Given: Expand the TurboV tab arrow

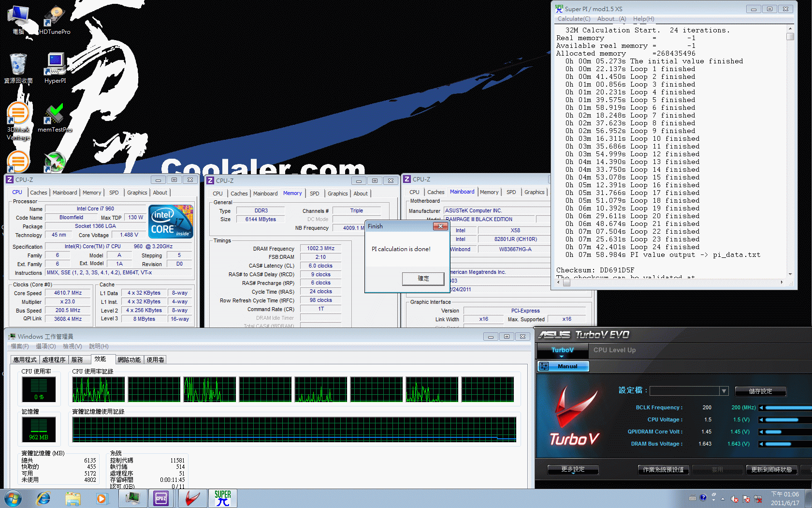Looking at the screenshot, I should (x=562, y=357).
